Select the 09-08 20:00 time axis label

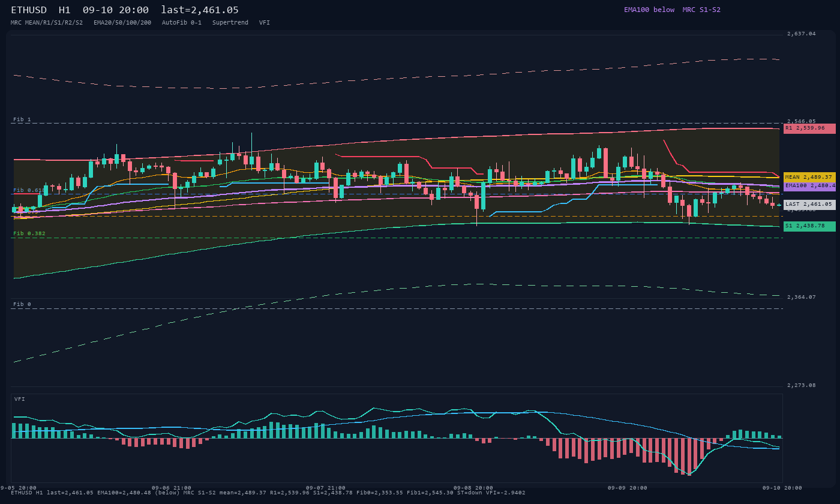pos(473,488)
